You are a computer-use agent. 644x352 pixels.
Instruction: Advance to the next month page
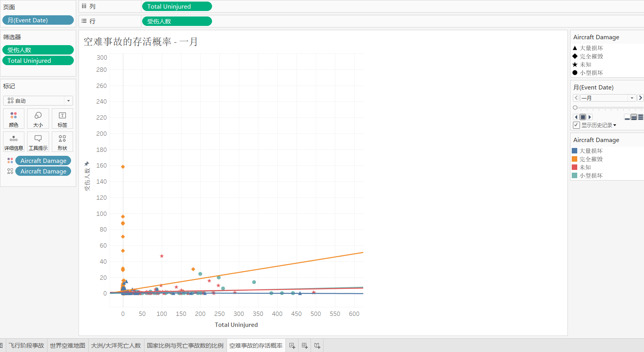[x=640, y=98]
